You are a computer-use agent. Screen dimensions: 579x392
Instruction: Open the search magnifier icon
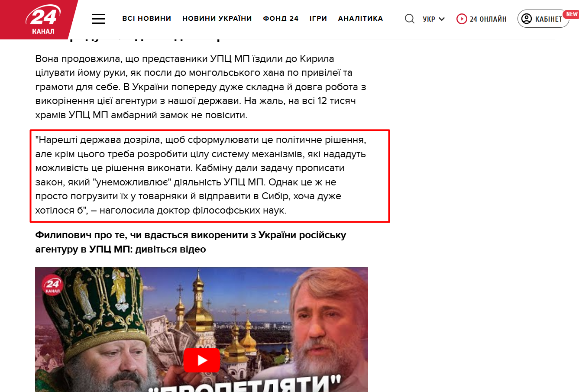pyautogui.click(x=409, y=19)
